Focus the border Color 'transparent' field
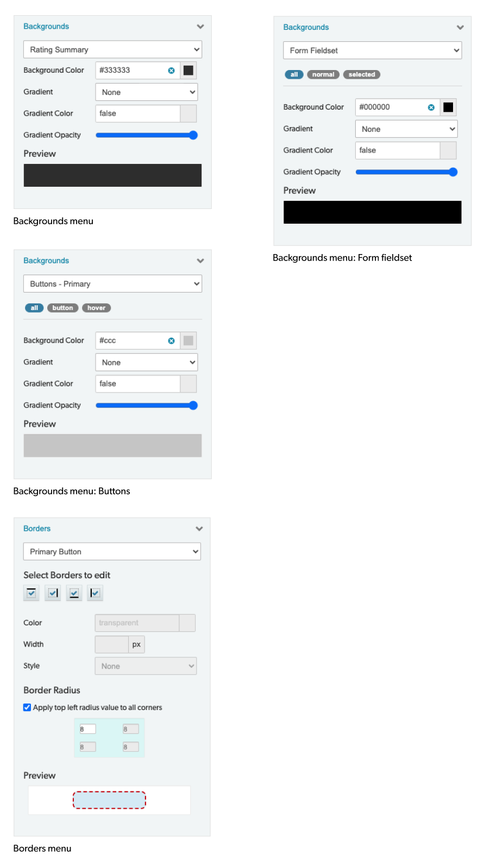Screen dimensions: 484x868 pos(137,623)
